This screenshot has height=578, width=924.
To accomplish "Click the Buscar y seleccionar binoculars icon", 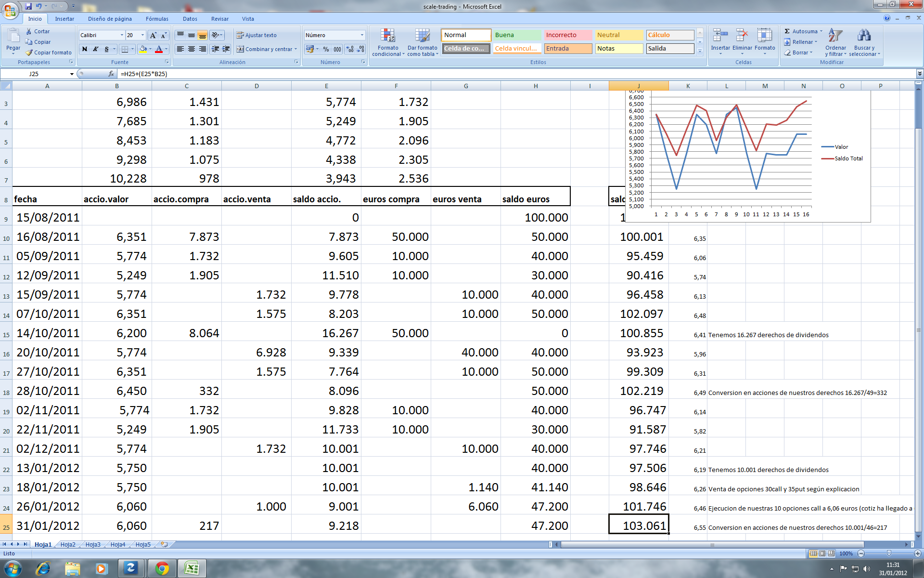I will tap(864, 36).
